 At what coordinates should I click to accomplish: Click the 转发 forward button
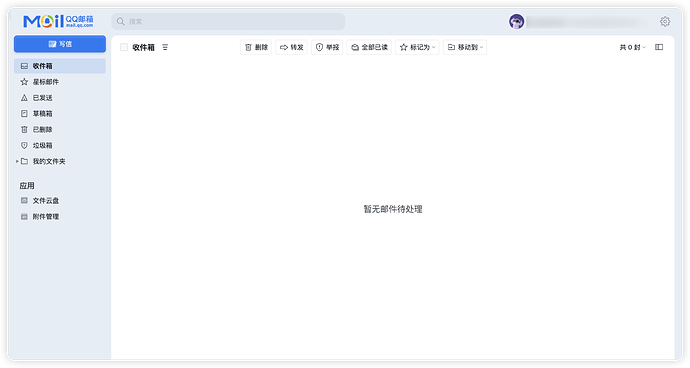click(x=291, y=47)
